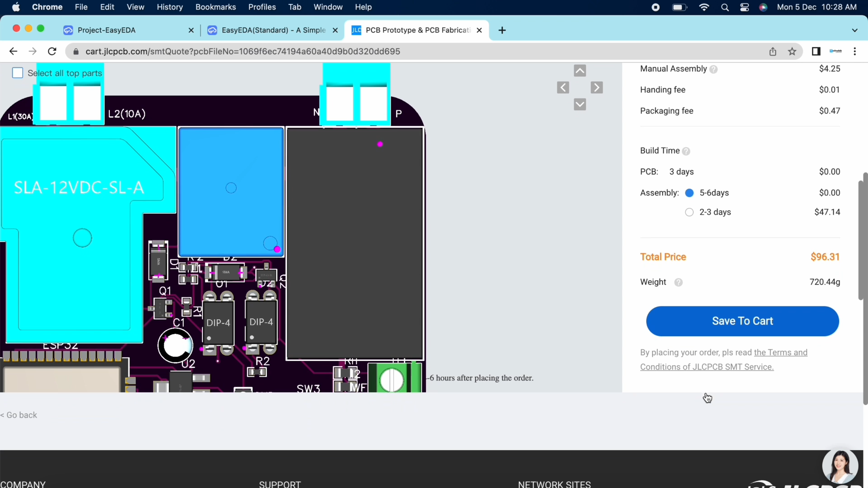Select C1 capacitor on board

click(x=175, y=346)
